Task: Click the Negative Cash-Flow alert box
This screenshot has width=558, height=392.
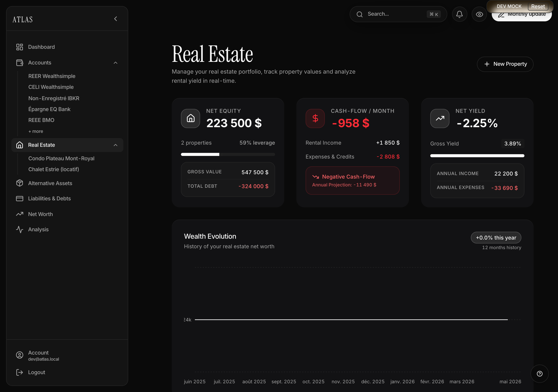Action: pos(352,180)
